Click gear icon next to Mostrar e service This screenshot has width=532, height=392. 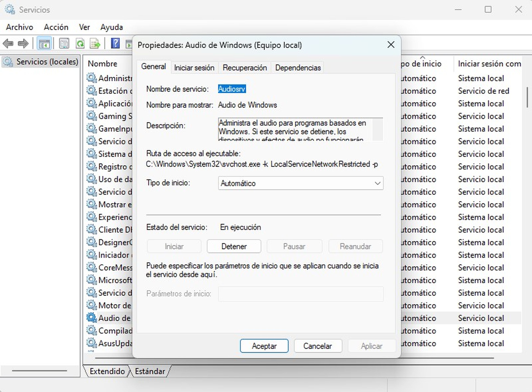click(91, 204)
